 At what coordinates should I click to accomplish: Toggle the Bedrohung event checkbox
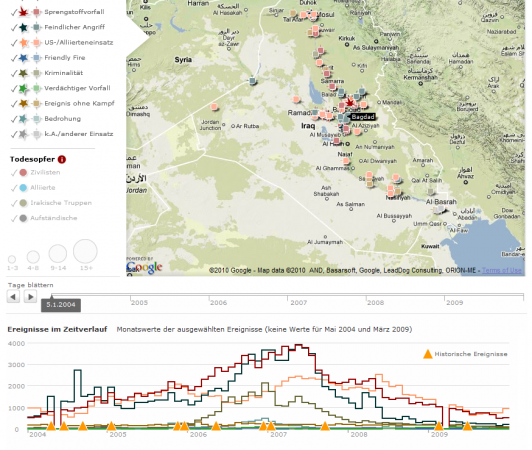click(14, 119)
